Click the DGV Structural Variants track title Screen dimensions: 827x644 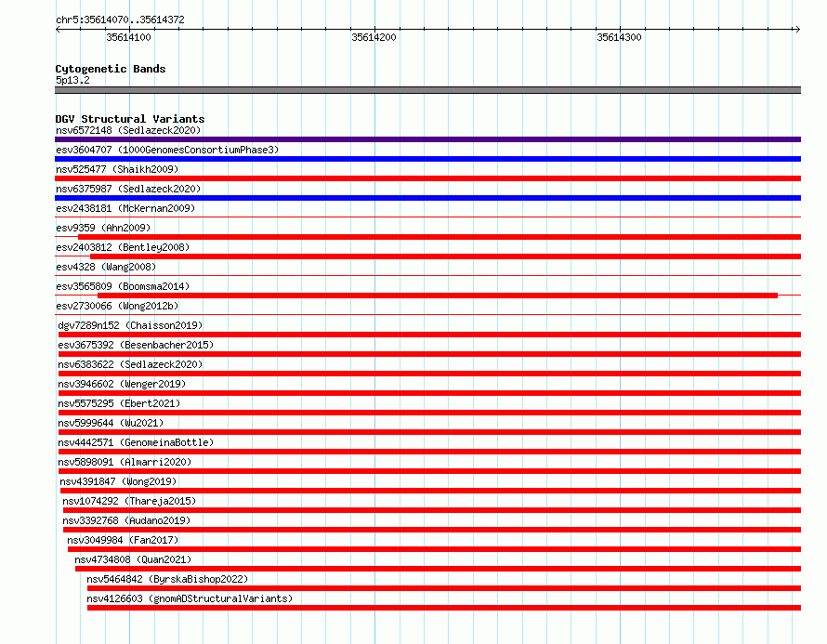(x=130, y=119)
